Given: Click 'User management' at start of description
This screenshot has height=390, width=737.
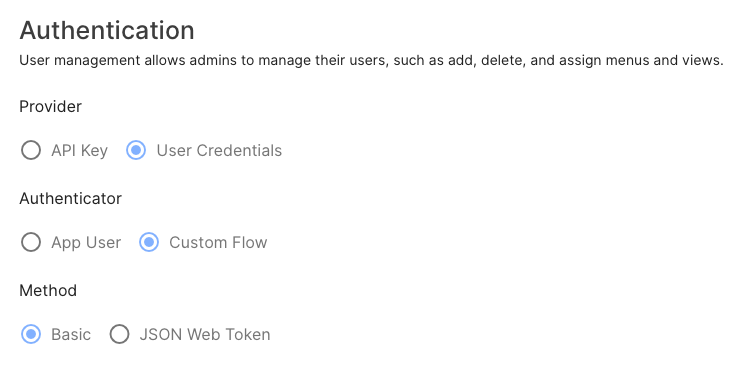Looking at the screenshot, I should tap(80, 61).
